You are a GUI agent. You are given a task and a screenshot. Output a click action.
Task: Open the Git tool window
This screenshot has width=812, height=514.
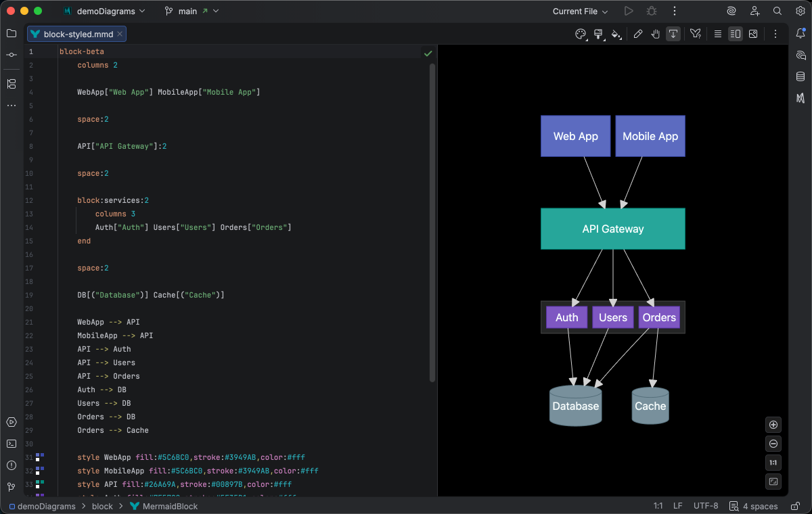coord(12,487)
